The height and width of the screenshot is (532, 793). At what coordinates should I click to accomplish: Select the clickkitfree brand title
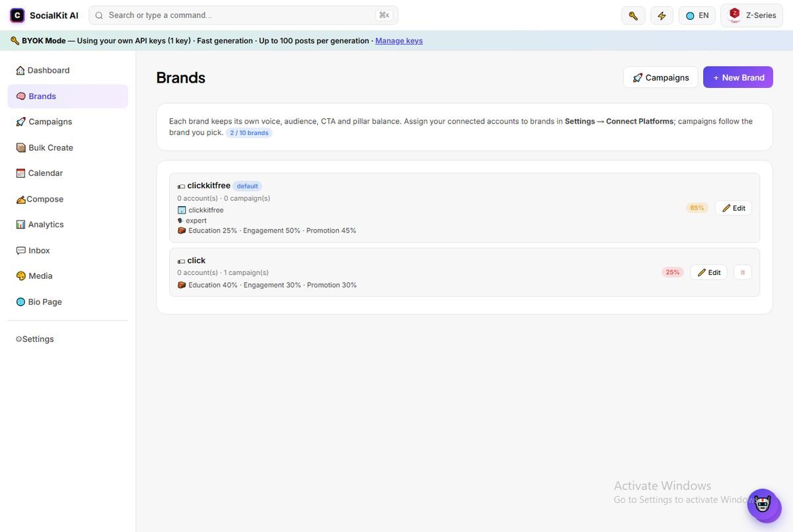209,186
